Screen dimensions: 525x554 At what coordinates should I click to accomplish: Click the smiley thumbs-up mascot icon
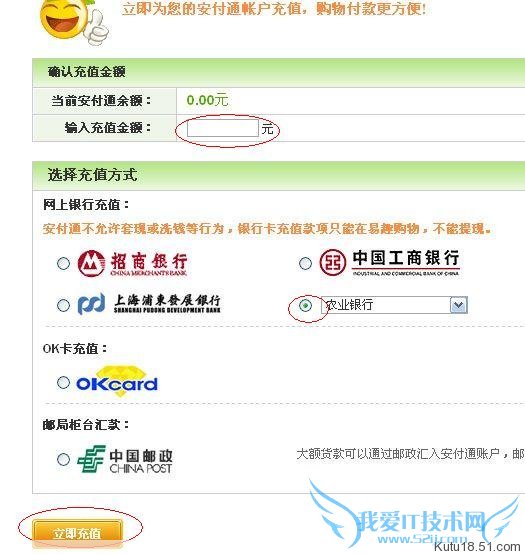pyautogui.click(x=74, y=22)
